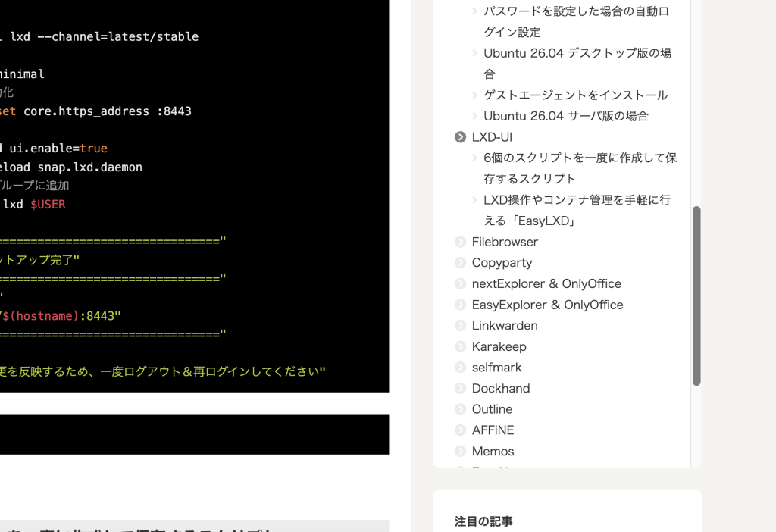776x532 pixels.
Task: Click the bullet icon next to Copyparty
Action: pyautogui.click(x=460, y=263)
